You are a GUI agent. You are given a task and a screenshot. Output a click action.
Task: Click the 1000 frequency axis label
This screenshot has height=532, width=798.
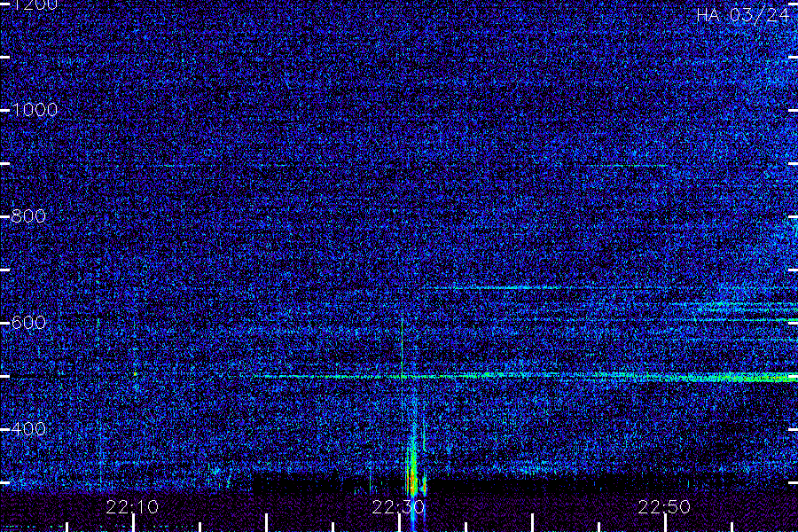click(x=35, y=109)
